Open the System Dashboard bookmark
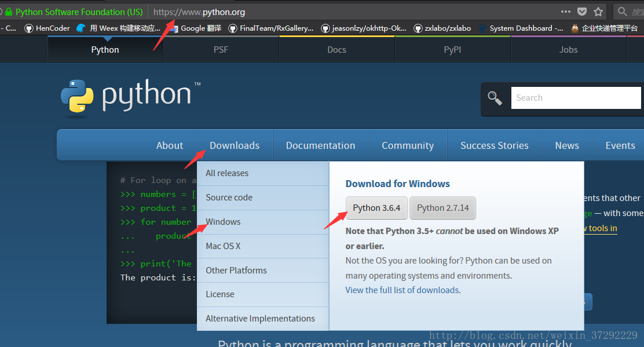 [x=521, y=28]
